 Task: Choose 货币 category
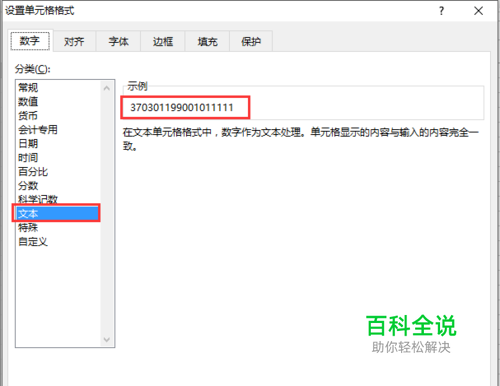[28, 116]
